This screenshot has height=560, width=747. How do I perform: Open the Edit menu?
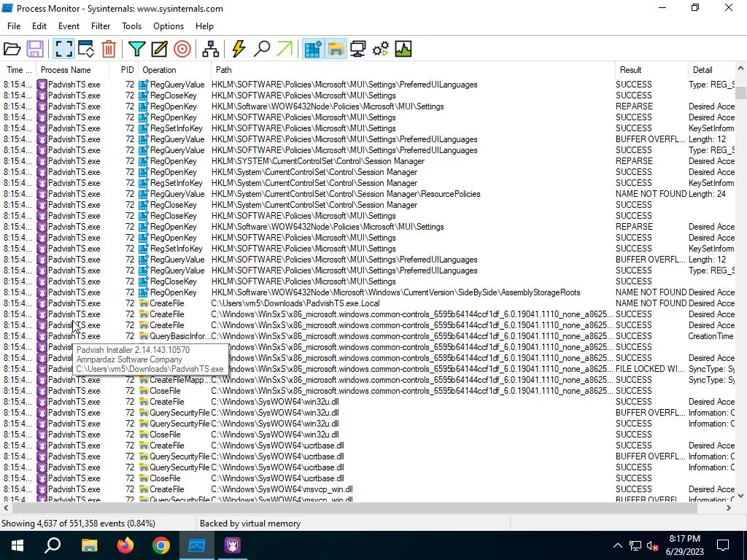[x=39, y=26]
